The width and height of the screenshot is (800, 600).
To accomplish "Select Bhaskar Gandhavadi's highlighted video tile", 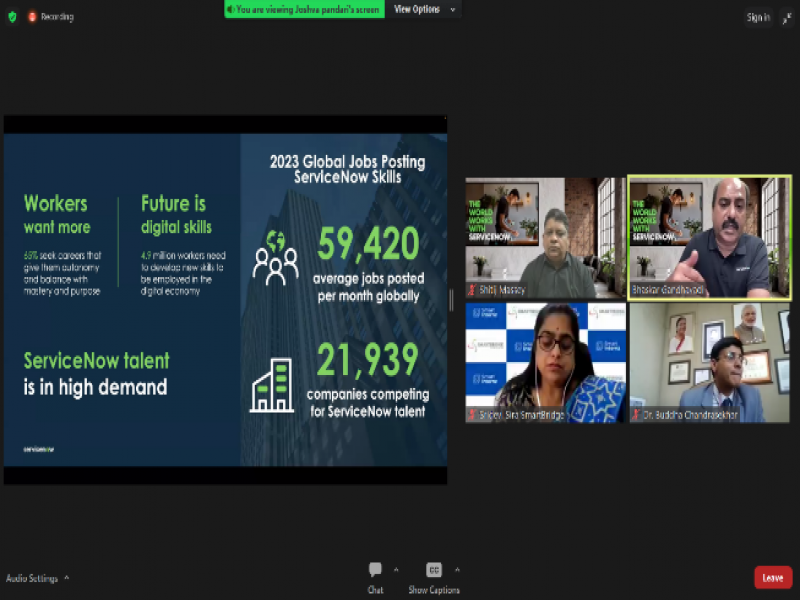I will [x=709, y=237].
